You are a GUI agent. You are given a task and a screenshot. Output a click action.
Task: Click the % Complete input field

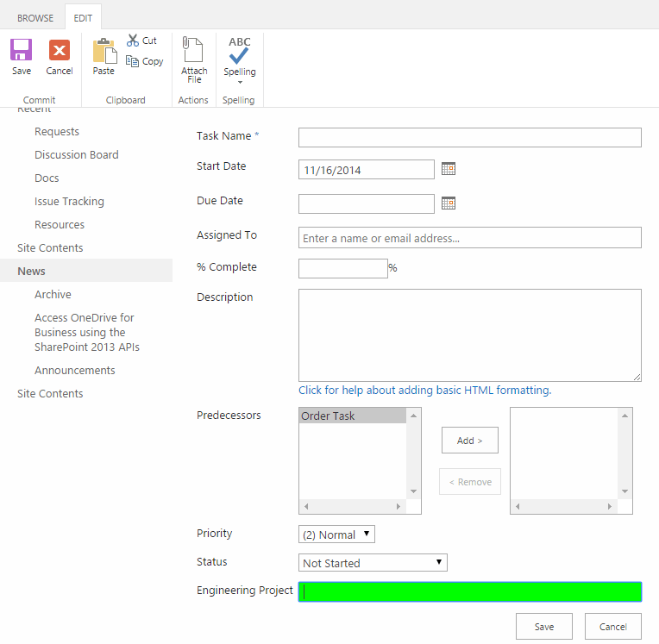coord(343,268)
